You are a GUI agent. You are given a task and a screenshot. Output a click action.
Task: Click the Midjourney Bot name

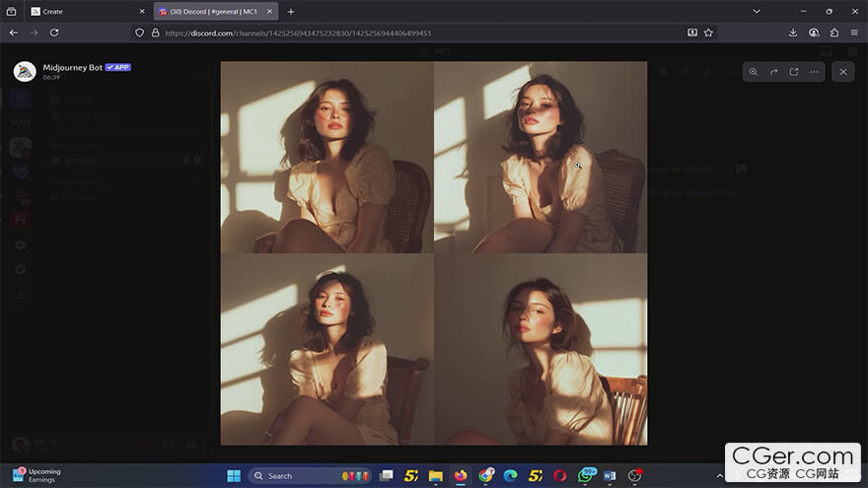(x=73, y=67)
